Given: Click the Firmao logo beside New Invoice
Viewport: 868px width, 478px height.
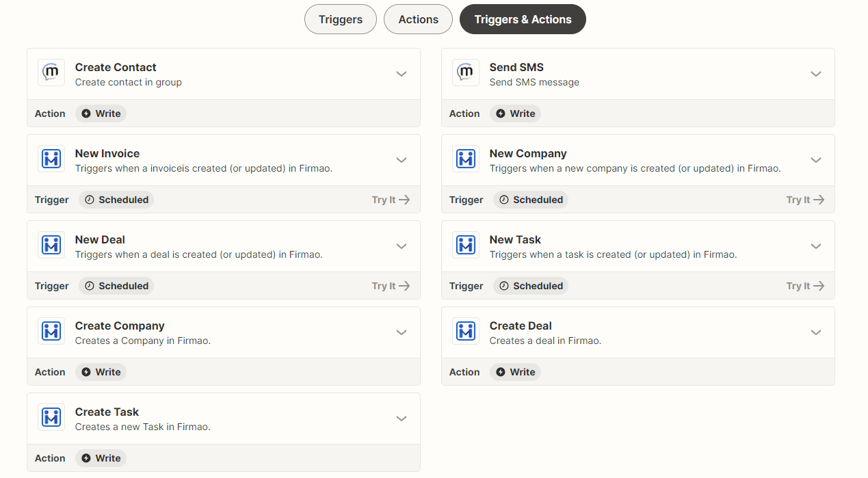Looking at the screenshot, I should pos(51,159).
